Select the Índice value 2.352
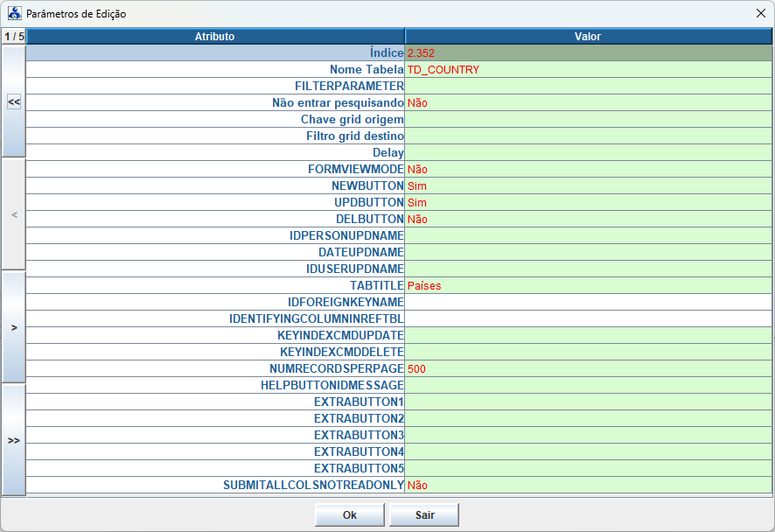This screenshot has height=532, width=775. pyautogui.click(x=588, y=52)
